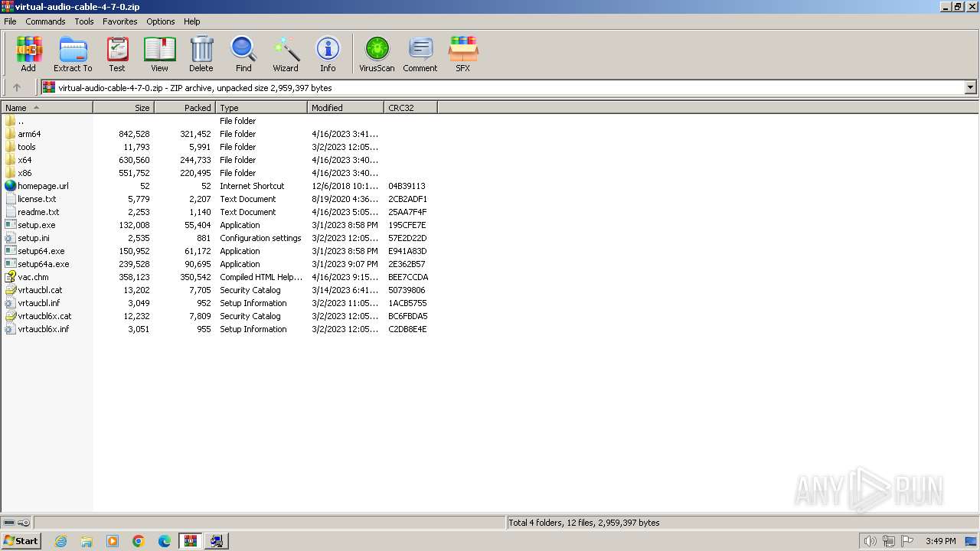Run the Test archive tool
The image size is (980, 551).
pyautogui.click(x=117, y=50)
